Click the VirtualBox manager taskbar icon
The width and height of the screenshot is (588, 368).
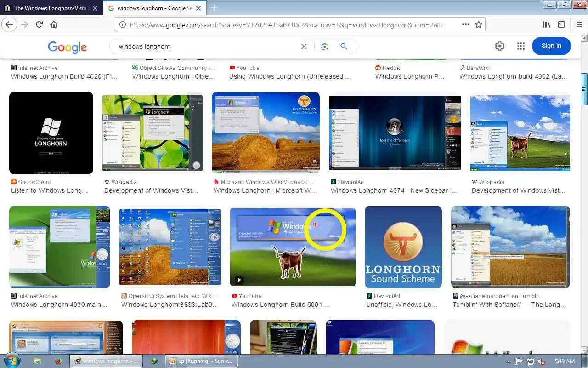tap(154, 361)
